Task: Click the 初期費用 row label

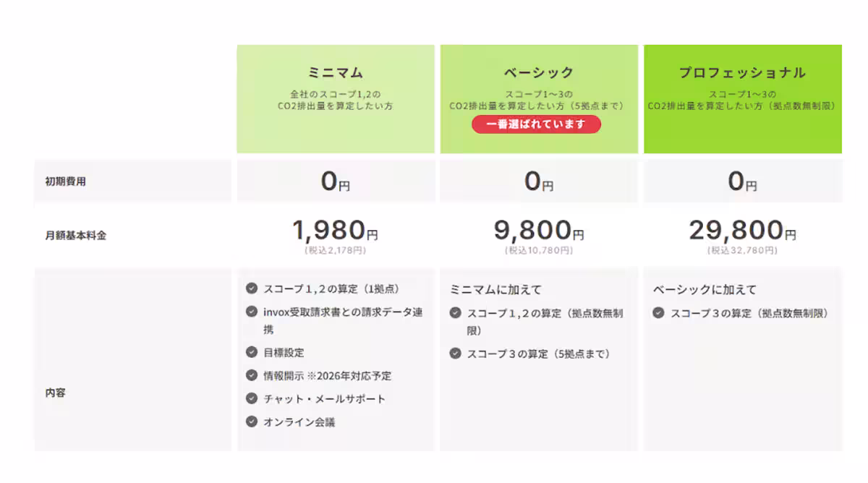Action: pos(65,181)
